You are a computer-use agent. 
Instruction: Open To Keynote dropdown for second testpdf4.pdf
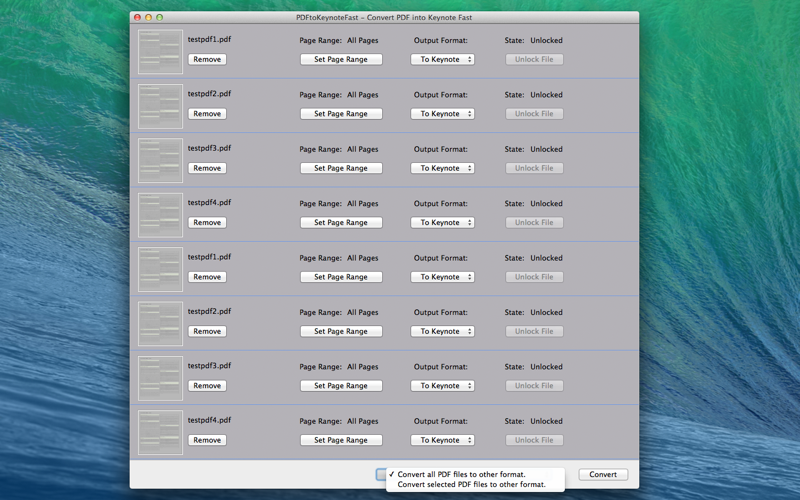442,440
